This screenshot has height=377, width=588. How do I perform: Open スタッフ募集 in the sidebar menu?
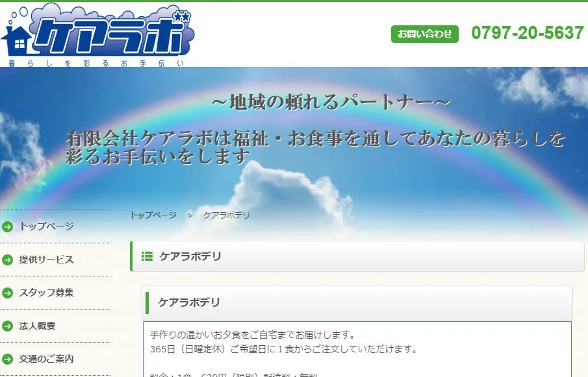(x=47, y=293)
